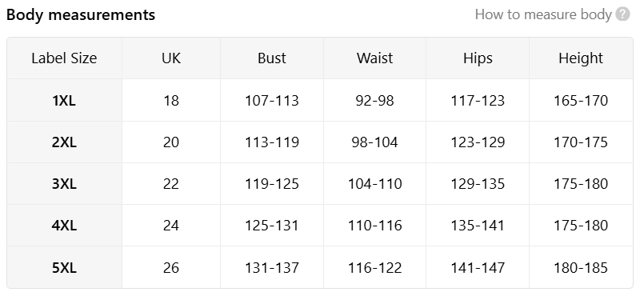
Task: Click the UK column header
Action: pyautogui.click(x=171, y=58)
